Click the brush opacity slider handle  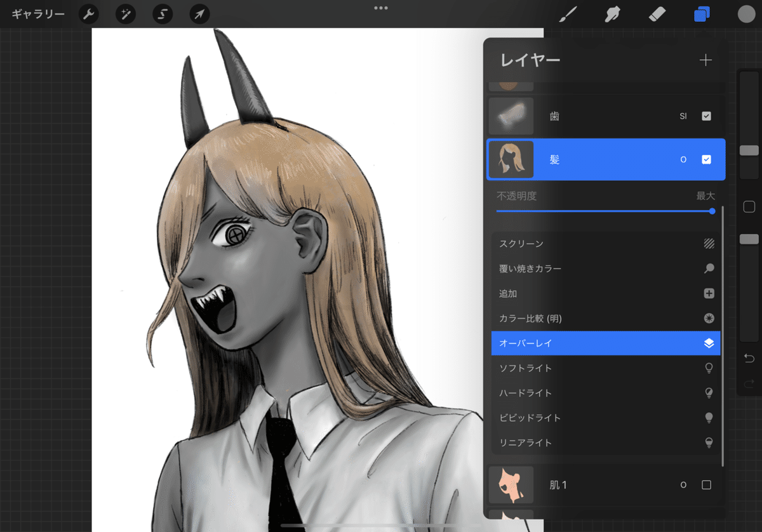749,239
